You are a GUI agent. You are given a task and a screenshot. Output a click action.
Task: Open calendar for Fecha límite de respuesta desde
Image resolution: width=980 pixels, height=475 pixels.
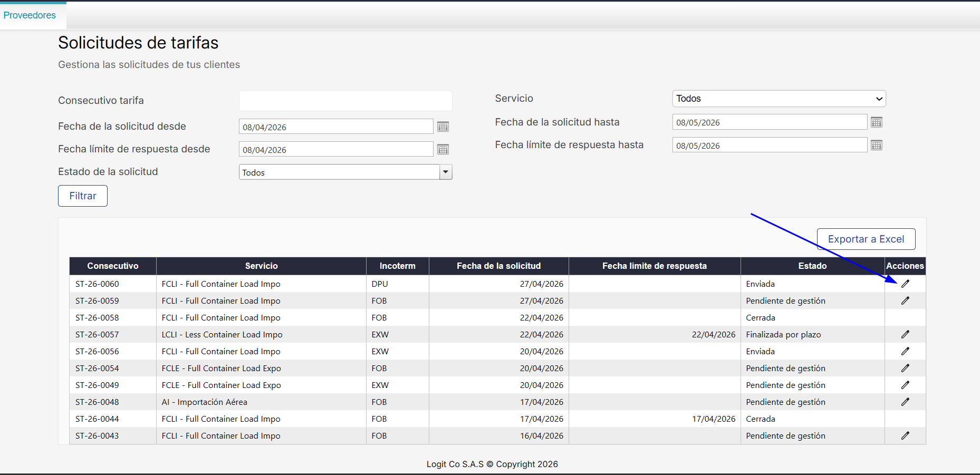click(x=443, y=149)
